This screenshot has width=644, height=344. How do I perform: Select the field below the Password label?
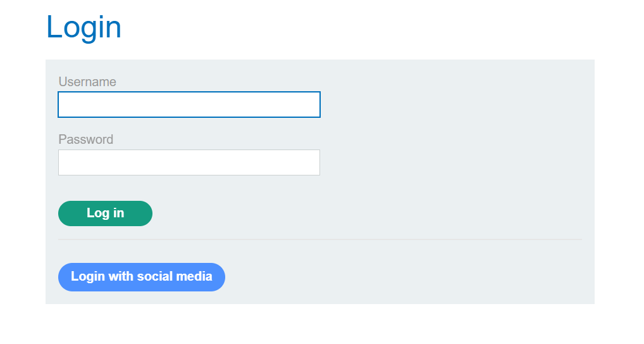coord(189,162)
